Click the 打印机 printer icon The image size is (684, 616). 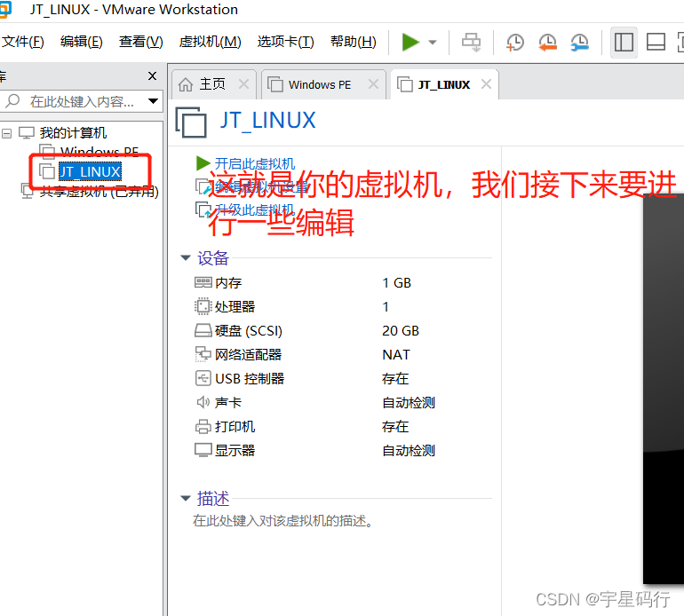click(x=203, y=426)
